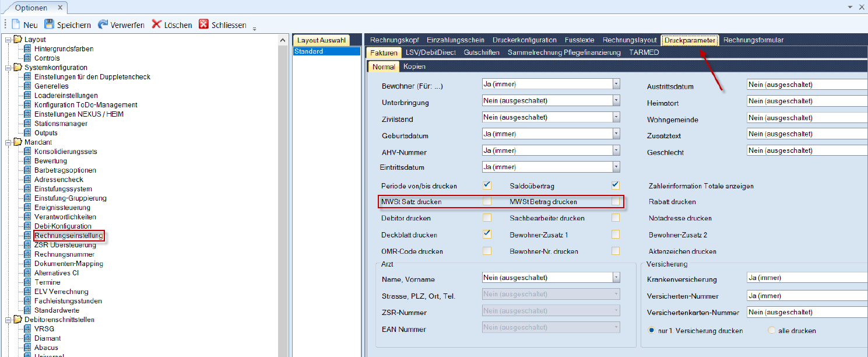
Task: Switch to the Rechnungsformular tab
Action: pyautogui.click(x=753, y=40)
